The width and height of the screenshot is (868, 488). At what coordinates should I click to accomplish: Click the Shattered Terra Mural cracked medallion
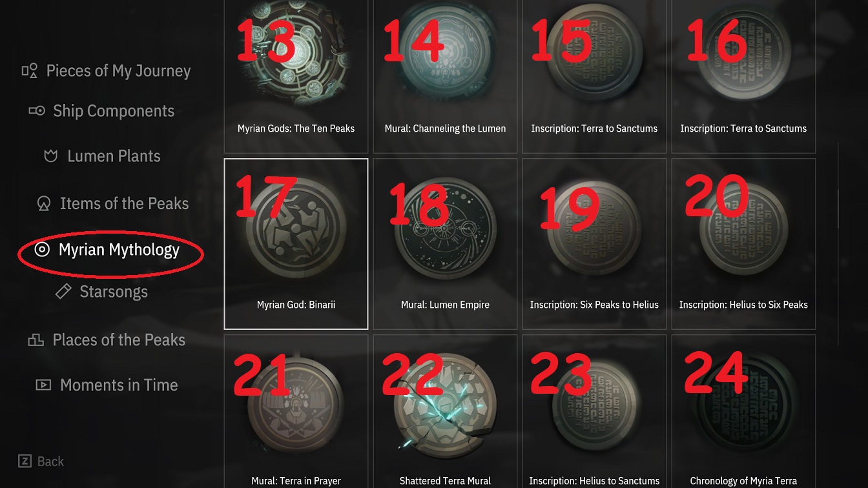coord(445,412)
